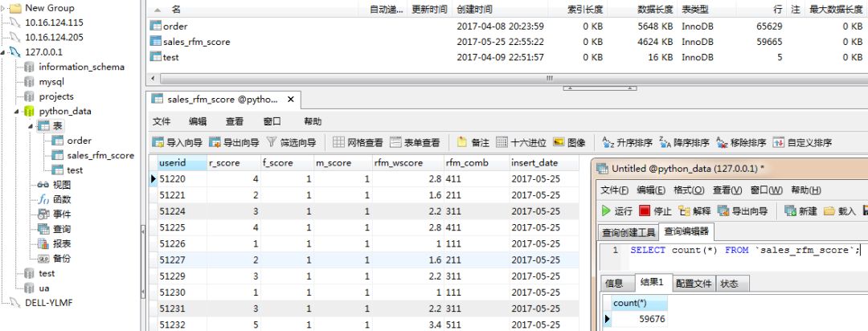Switch to 查询创建工具 tab
This screenshot has width=868, height=331.
click(x=628, y=232)
